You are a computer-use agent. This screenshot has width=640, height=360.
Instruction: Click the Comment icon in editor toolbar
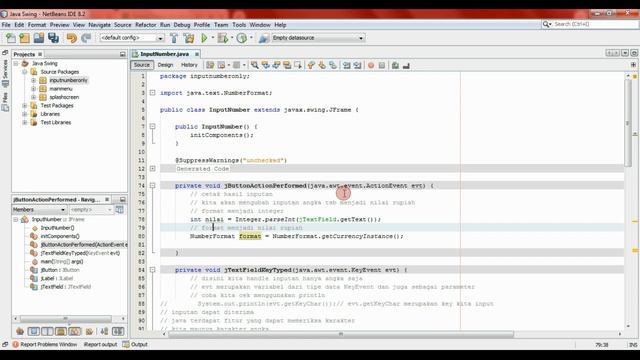coord(395,65)
